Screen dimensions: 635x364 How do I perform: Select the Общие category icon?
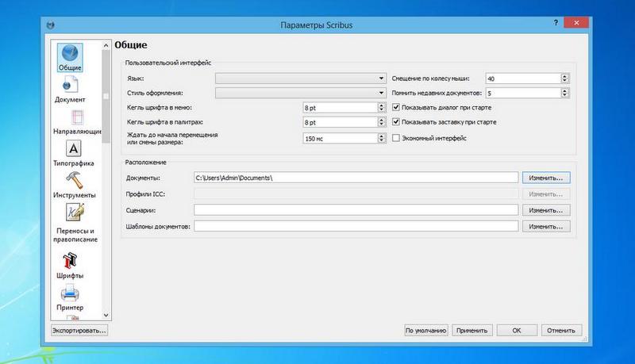pyautogui.click(x=70, y=57)
